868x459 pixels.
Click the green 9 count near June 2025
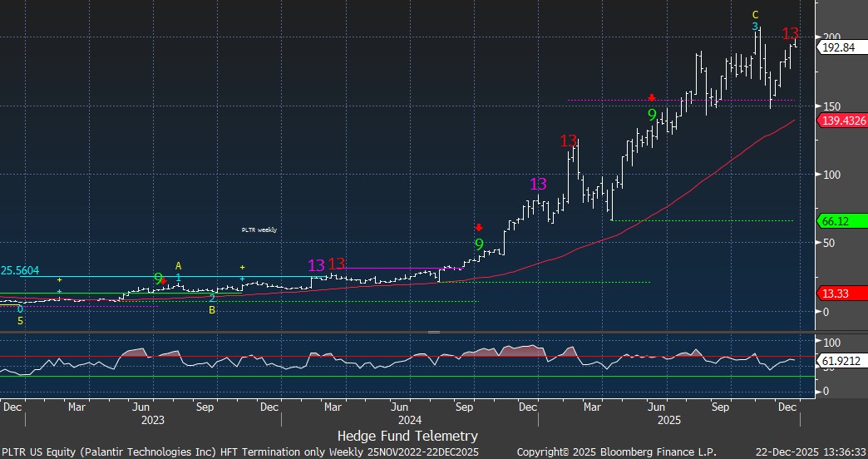tap(653, 115)
